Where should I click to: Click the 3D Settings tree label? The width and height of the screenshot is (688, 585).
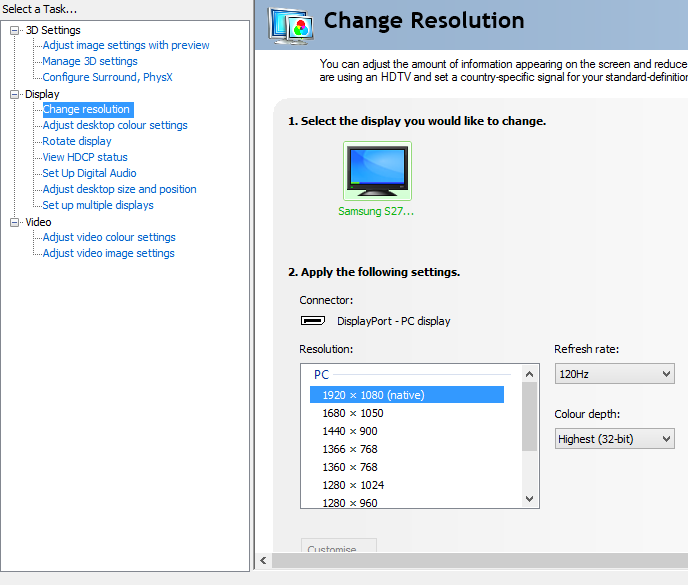(53, 30)
